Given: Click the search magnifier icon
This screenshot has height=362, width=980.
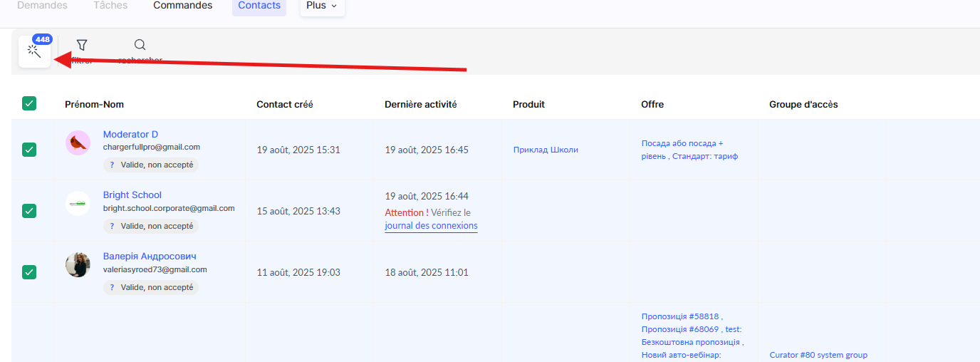Looking at the screenshot, I should tap(140, 45).
